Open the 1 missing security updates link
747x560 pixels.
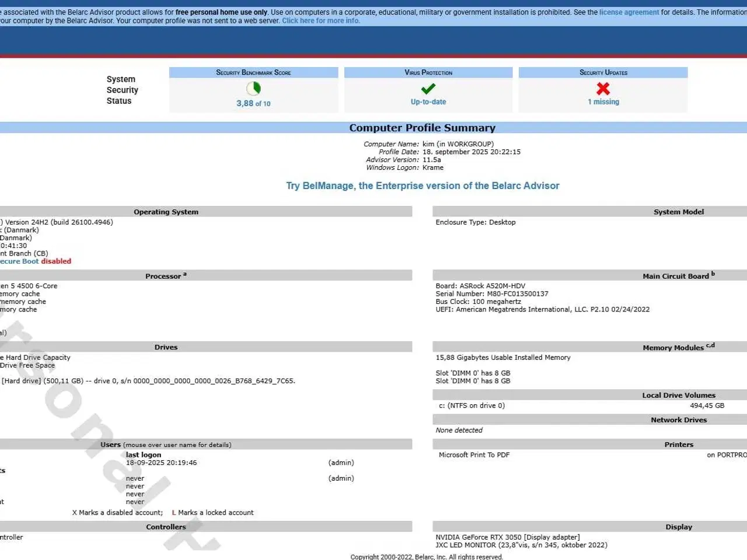tap(603, 101)
